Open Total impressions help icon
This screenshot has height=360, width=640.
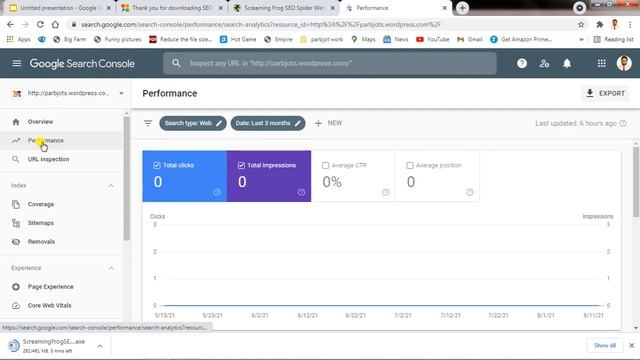(x=301, y=192)
